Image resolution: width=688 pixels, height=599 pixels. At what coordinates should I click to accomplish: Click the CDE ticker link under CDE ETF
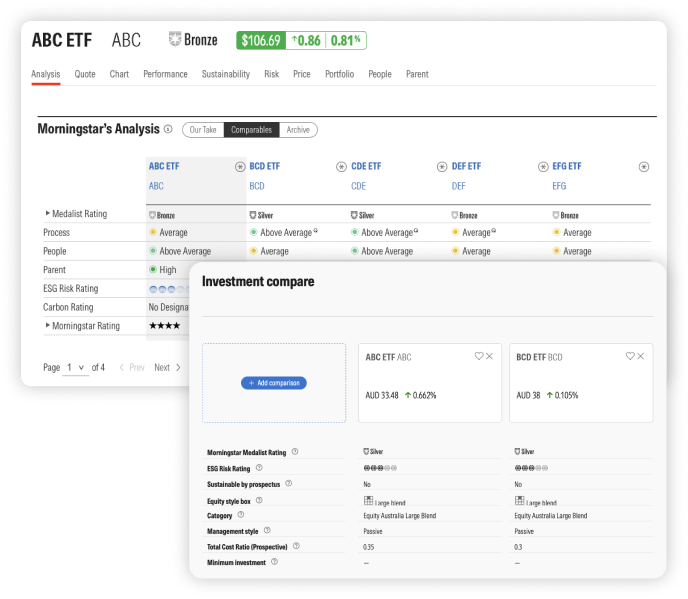(358, 186)
